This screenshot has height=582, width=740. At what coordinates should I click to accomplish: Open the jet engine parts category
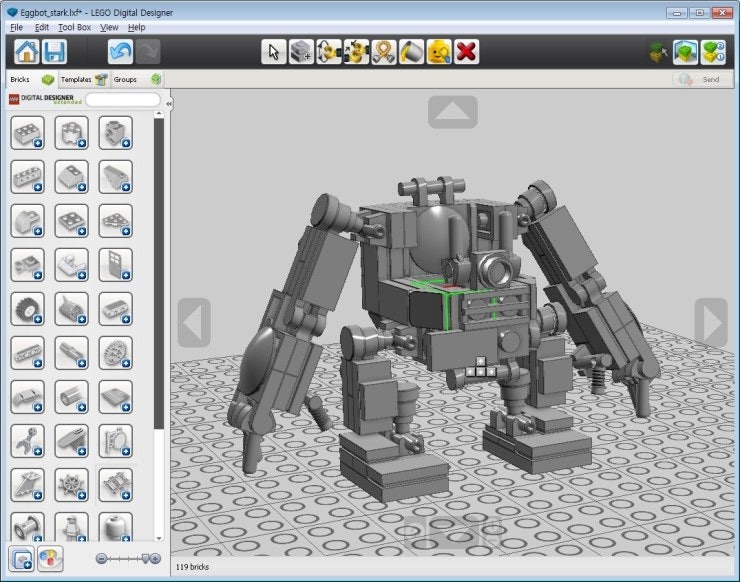[71, 309]
